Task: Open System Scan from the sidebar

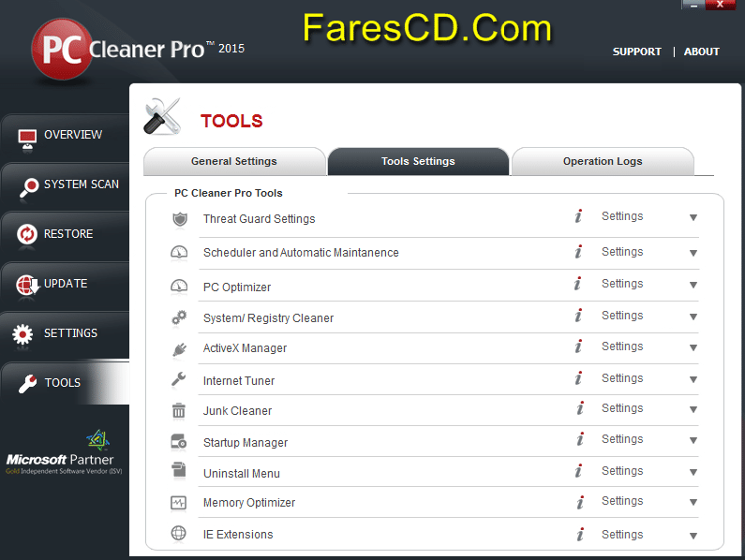Action: (x=65, y=186)
